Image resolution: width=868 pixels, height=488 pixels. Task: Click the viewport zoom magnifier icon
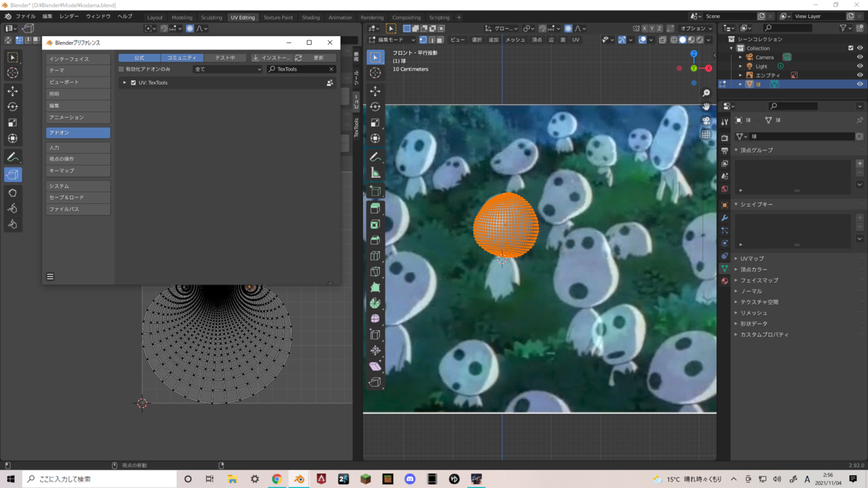point(706,93)
